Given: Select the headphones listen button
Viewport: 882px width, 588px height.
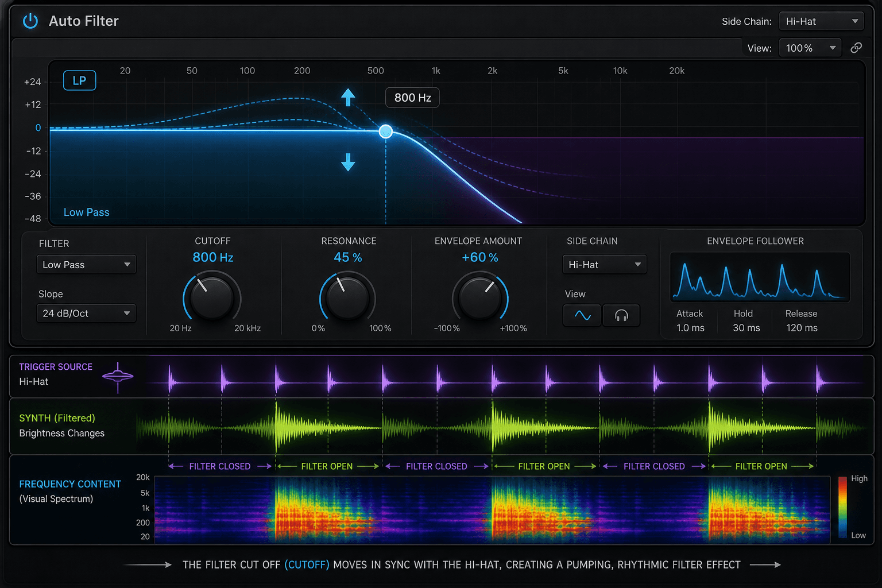Looking at the screenshot, I should pyautogui.click(x=621, y=315).
